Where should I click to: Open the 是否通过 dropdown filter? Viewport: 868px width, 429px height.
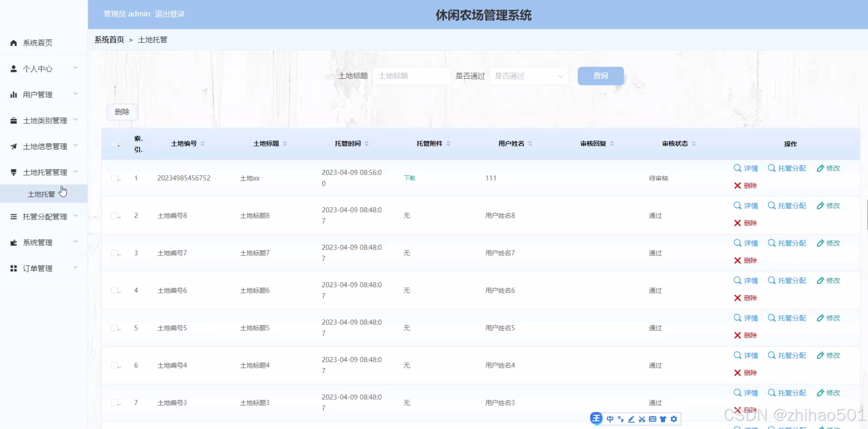click(x=528, y=76)
